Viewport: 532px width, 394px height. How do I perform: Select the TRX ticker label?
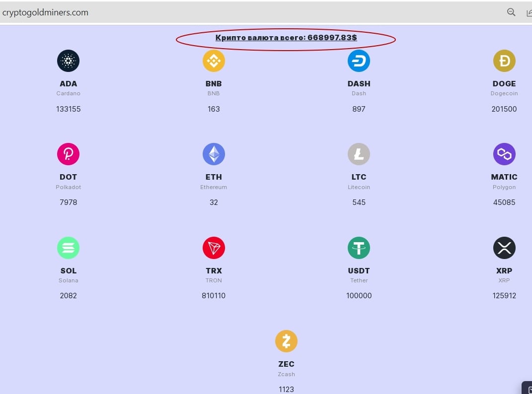click(214, 271)
